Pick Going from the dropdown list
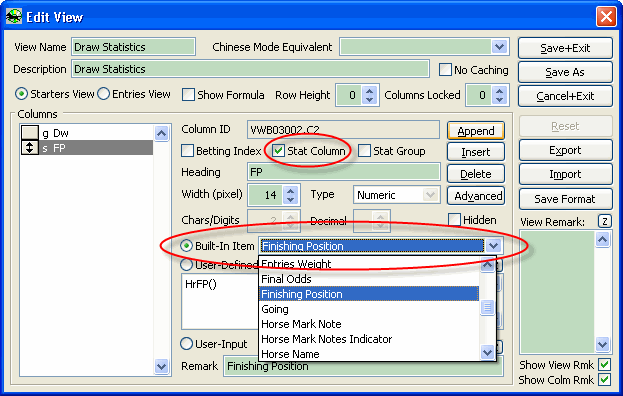623x396 pixels. [x=369, y=309]
